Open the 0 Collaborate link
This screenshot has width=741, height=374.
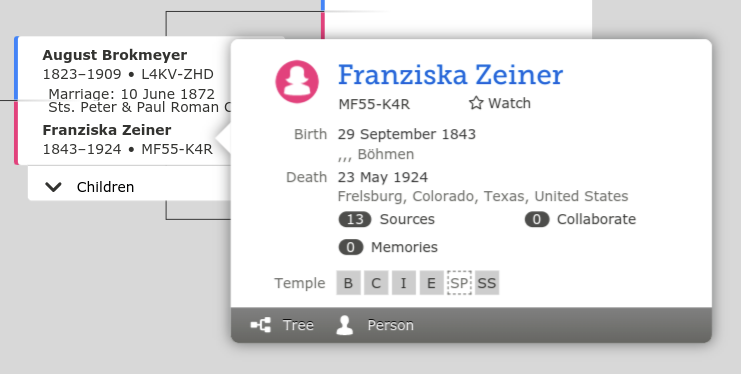click(x=580, y=219)
